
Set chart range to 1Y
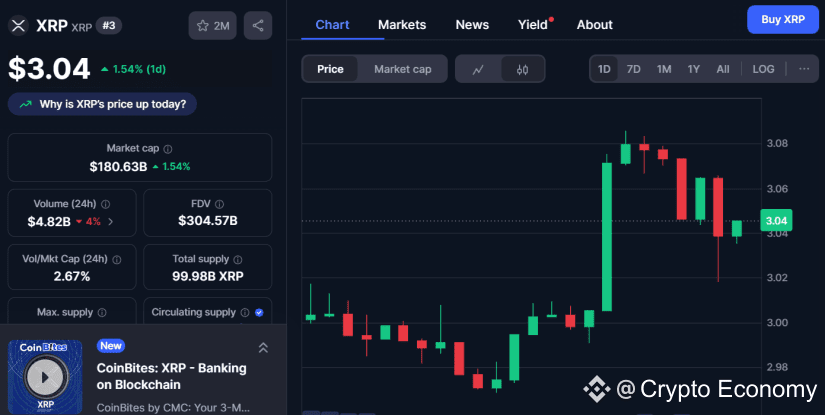pyautogui.click(x=693, y=69)
